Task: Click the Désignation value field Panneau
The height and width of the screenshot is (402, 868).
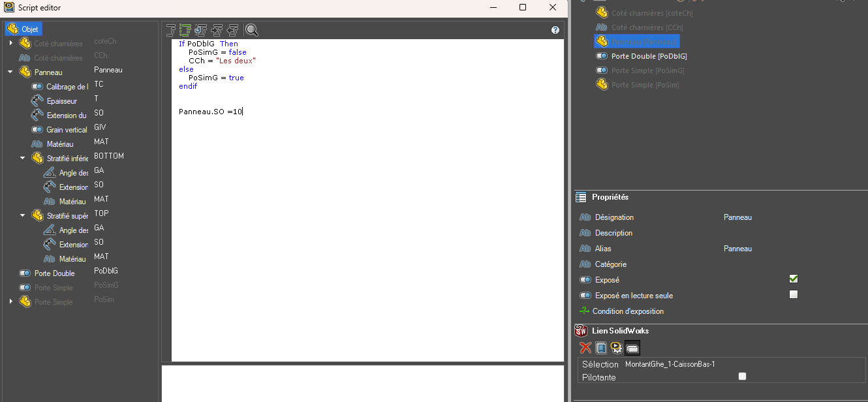Action: tap(737, 217)
